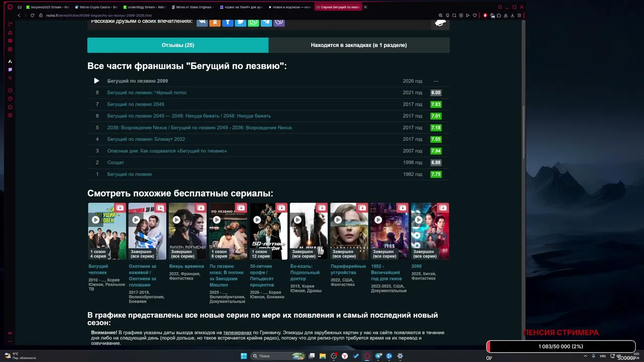The height and width of the screenshot is (362, 644).
Task: Open History clock icon in Opera sidebar
Action: (x=10, y=99)
